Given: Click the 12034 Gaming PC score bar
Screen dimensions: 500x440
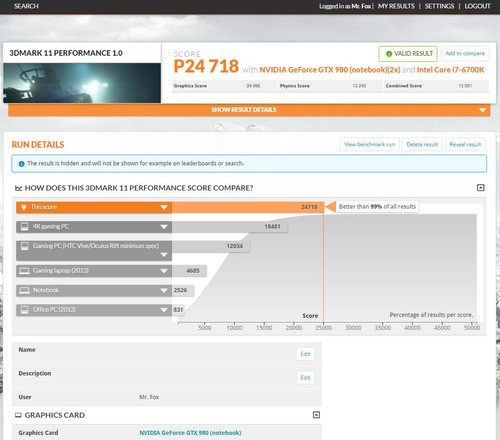Looking at the screenshot, I should [x=211, y=246].
